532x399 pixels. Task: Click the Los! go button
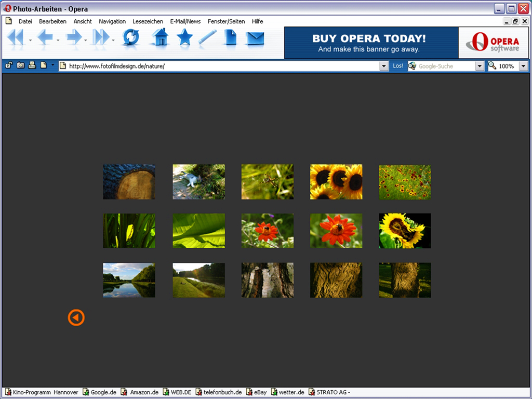click(x=398, y=66)
